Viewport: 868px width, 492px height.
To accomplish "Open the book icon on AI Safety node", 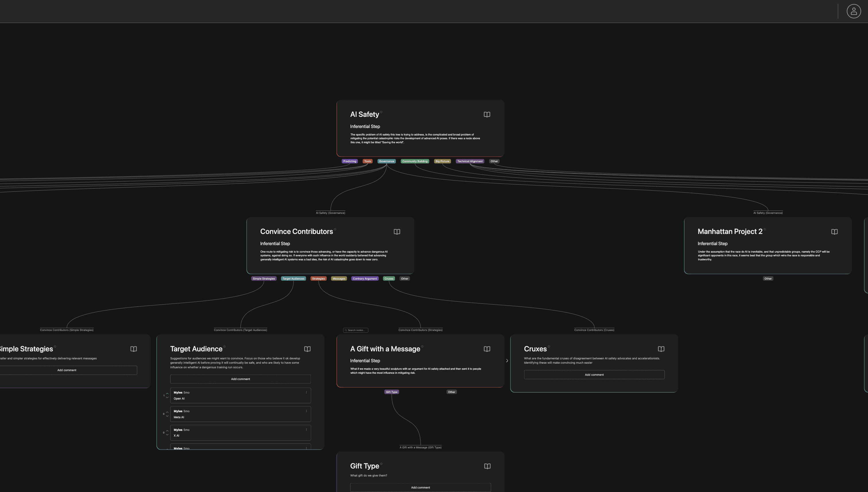I will tap(487, 115).
